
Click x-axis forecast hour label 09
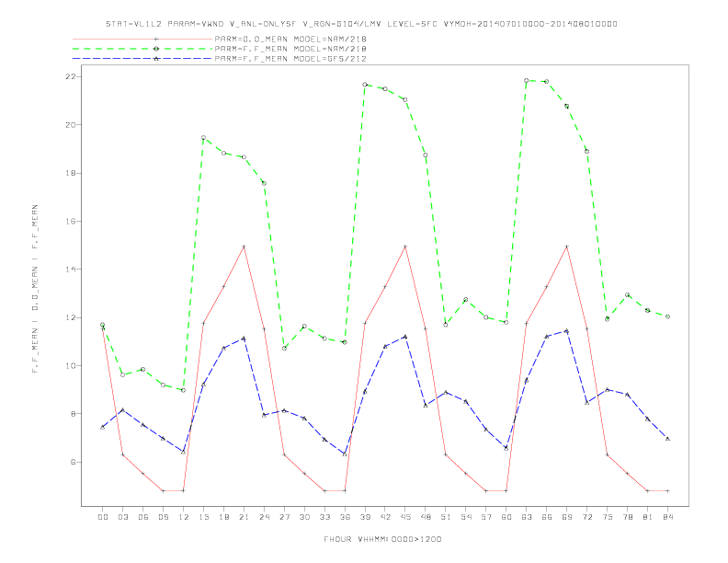pos(163,517)
